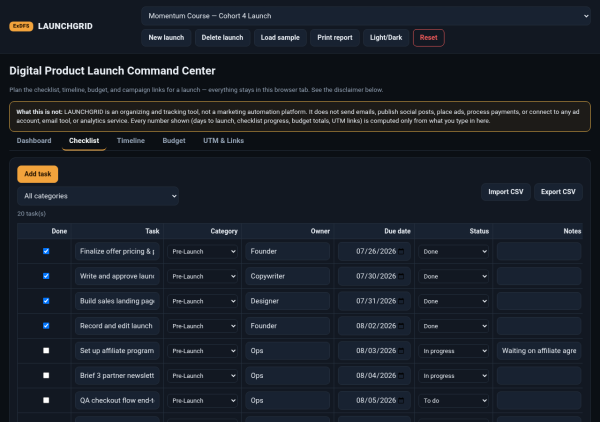Toggle Light/Dark theme

(386, 38)
